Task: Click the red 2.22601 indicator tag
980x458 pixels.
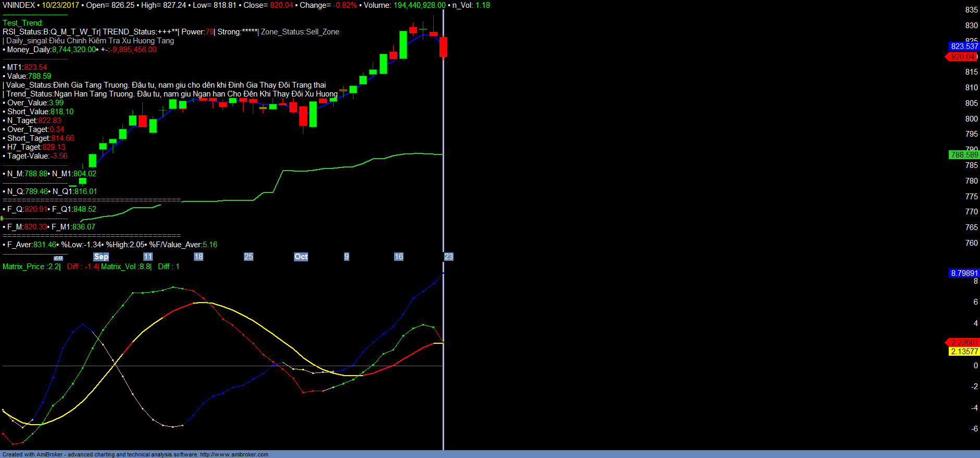Action: click(964, 343)
